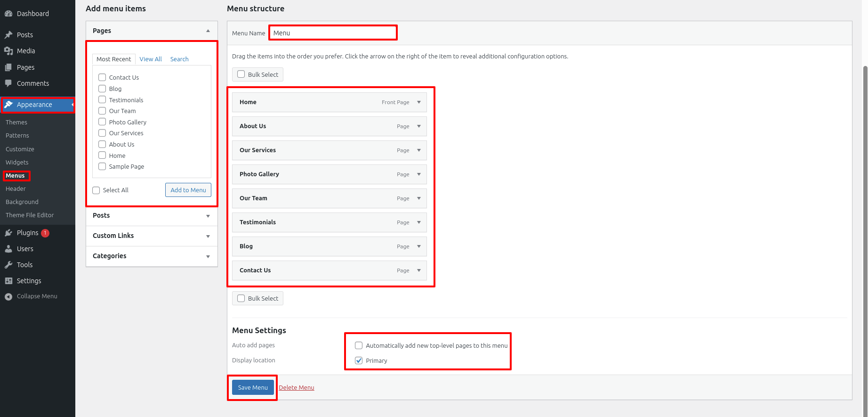Click the Posts pushpin icon

8,35
